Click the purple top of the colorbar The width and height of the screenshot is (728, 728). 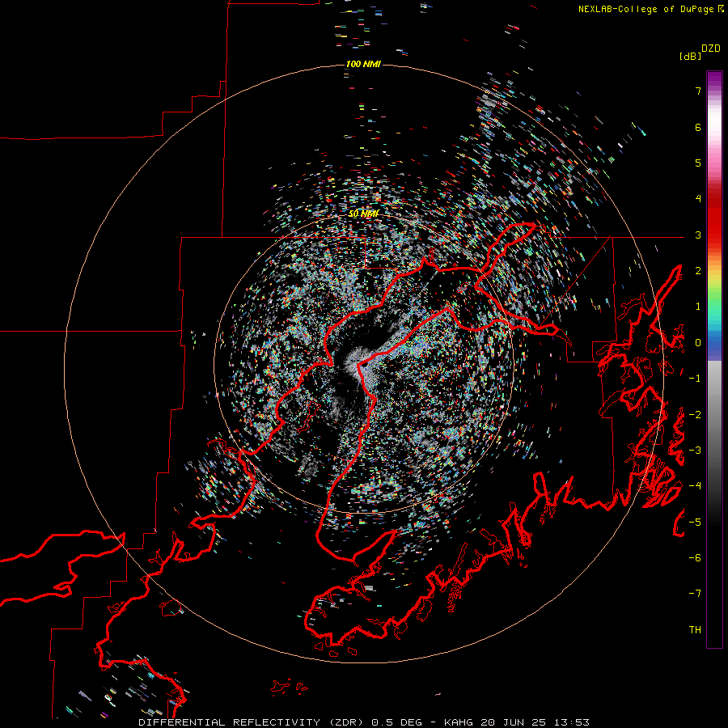(x=714, y=79)
